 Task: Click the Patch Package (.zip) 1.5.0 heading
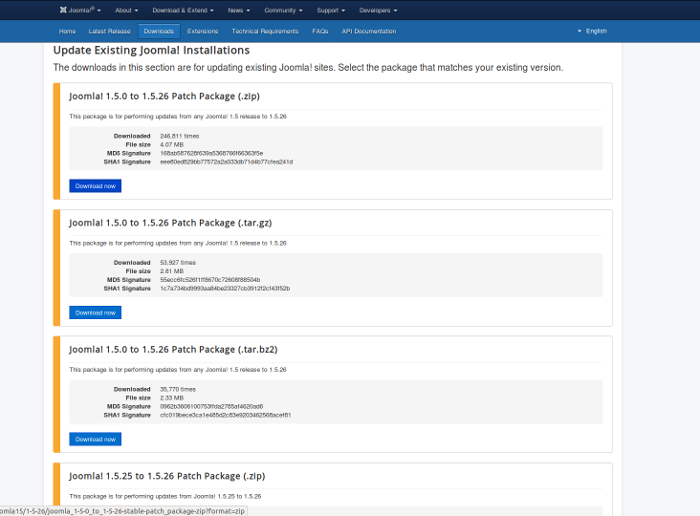164,96
